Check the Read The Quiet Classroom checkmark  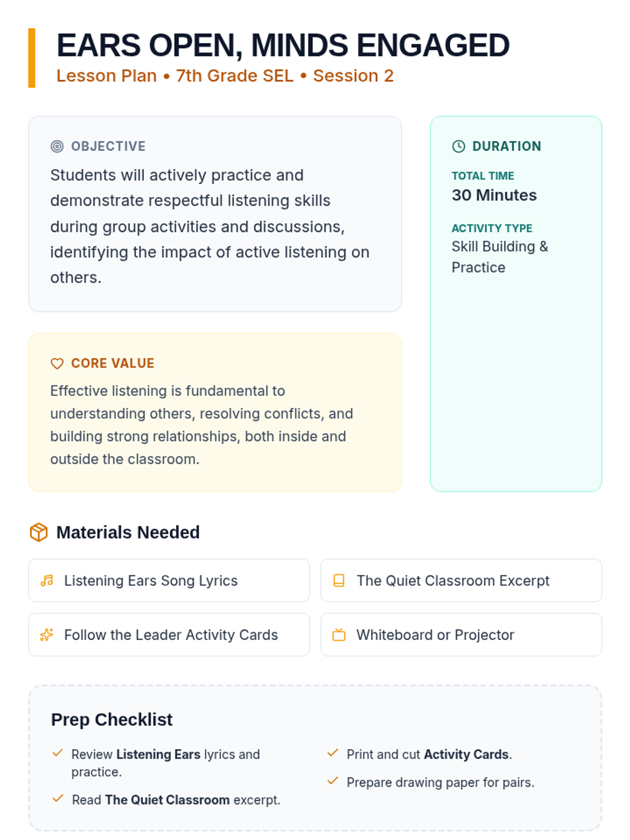58,799
